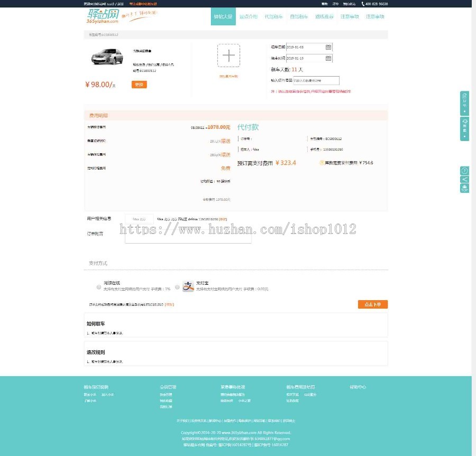
Task: Expand the second contact panel on right edge
Action: pyautogui.click(x=464, y=128)
